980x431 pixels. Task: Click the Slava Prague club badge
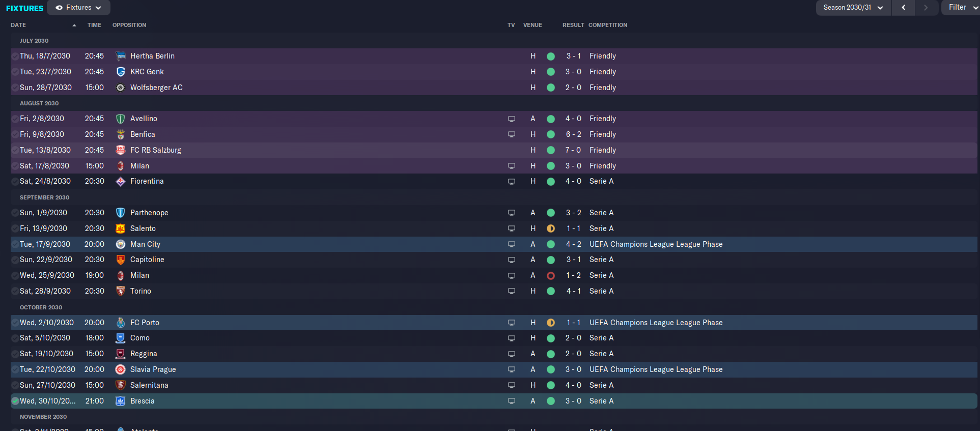[x=121, y=369]
